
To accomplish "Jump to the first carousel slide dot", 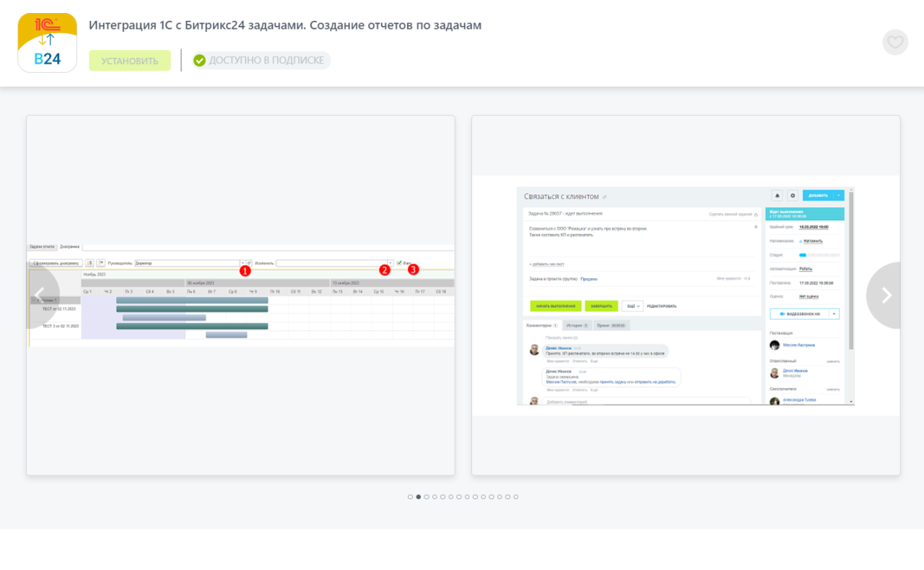I will coord(410,497).
